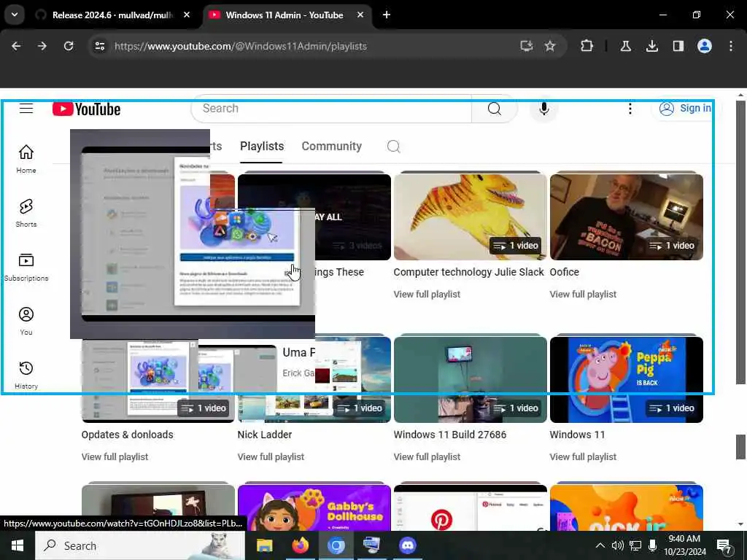Click the taskbar Search box
The image size is (747, 560).
(x=140, y=545)
